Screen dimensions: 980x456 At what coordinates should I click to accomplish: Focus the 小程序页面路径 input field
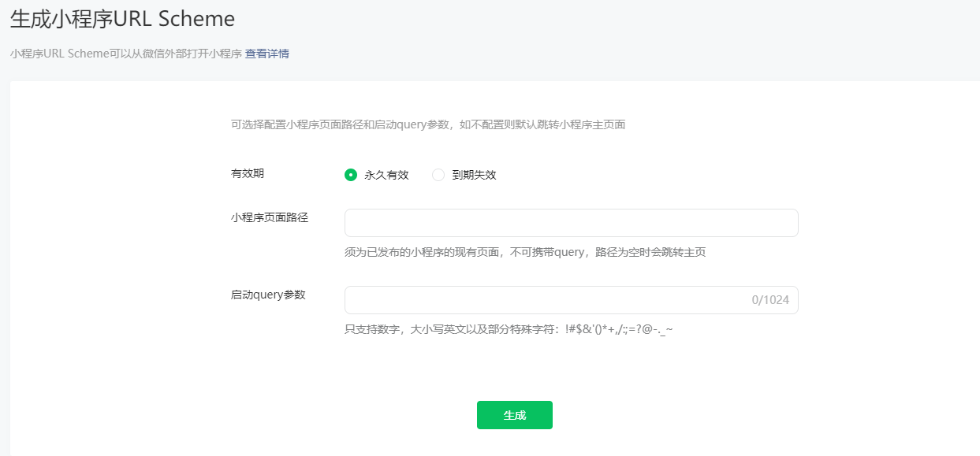[572, 223]
